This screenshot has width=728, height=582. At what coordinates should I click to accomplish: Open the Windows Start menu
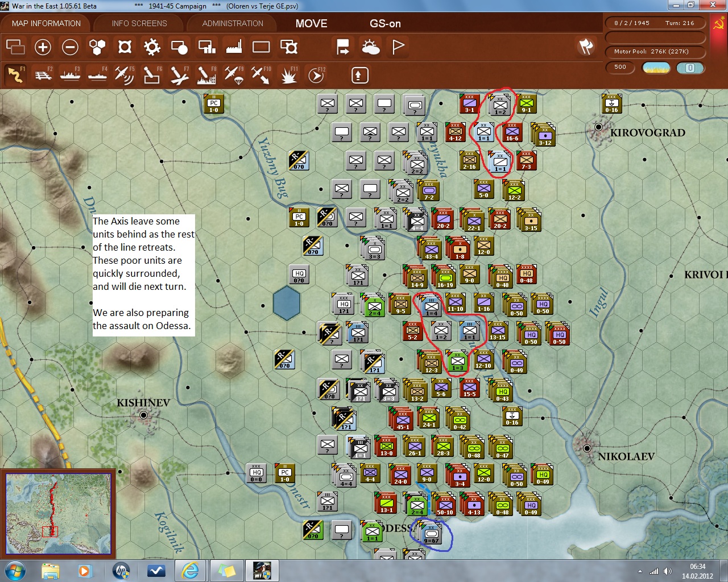[x=14, y=570]
